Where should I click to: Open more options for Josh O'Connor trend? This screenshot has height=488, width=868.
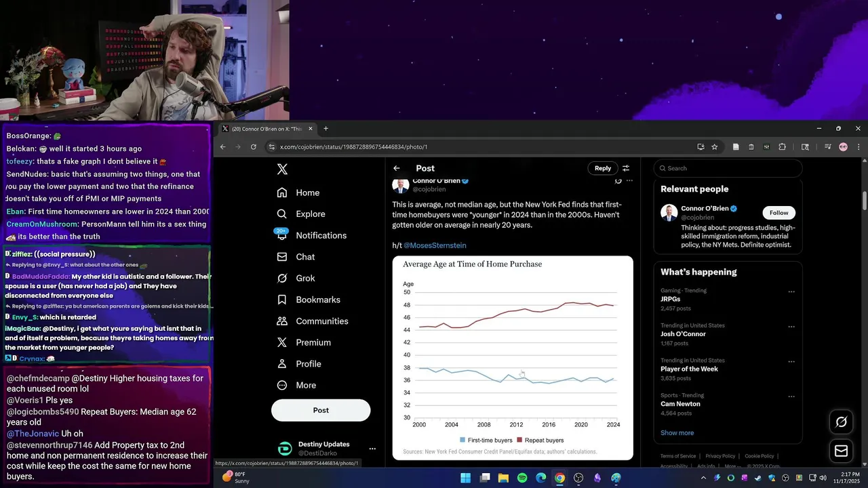tap(791, 327)
